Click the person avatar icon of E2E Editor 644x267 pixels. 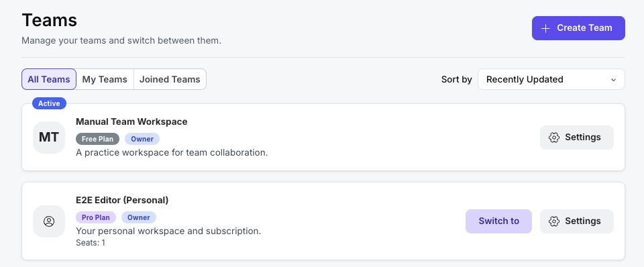49,221
